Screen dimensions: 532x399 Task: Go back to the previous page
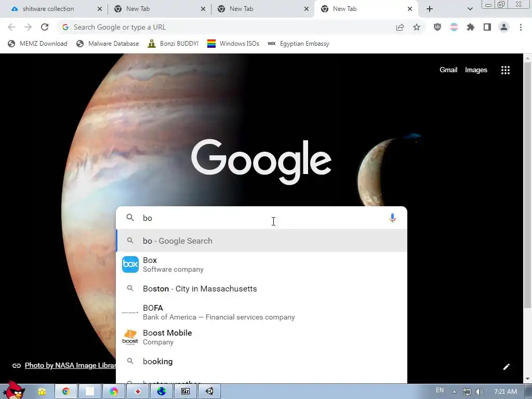[x=11, y=27]
